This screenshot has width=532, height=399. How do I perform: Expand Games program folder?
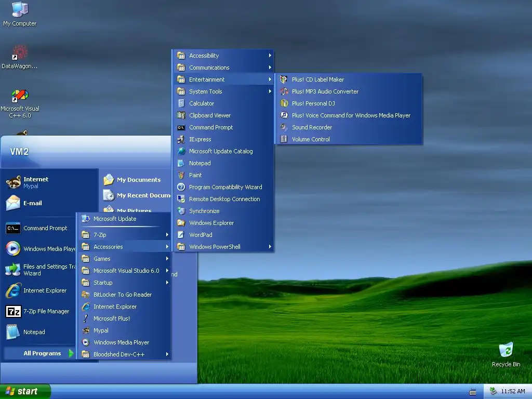coord(124,259)
